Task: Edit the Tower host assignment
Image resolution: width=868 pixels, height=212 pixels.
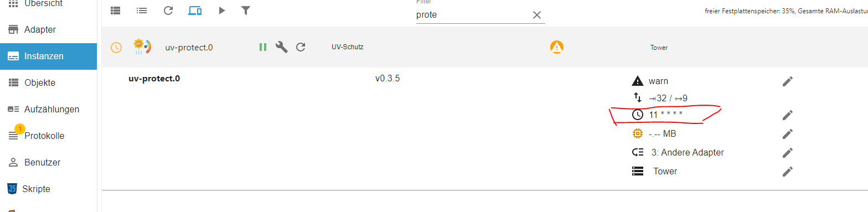Action: pyautogui.click(x=788, y=172)
